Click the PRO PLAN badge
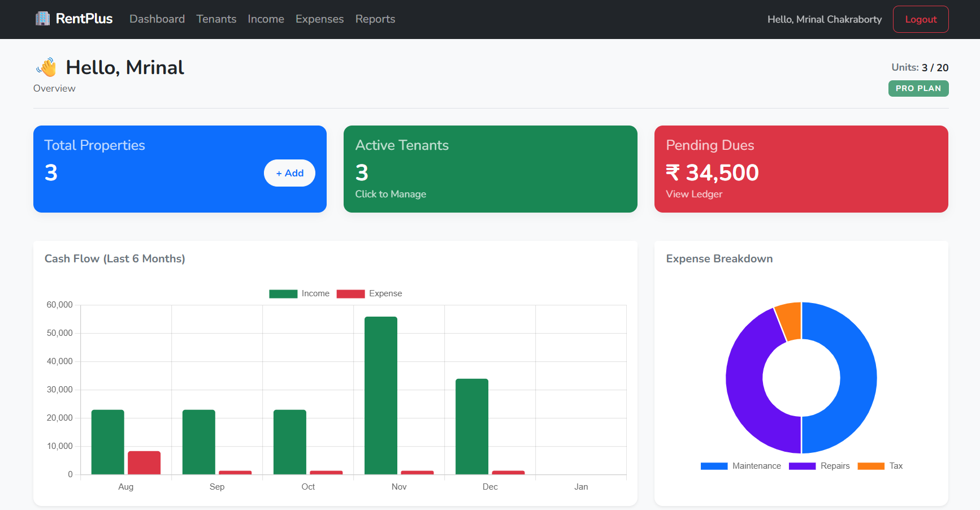This screenshot has height=510, width=980. [x=918, y=88]
